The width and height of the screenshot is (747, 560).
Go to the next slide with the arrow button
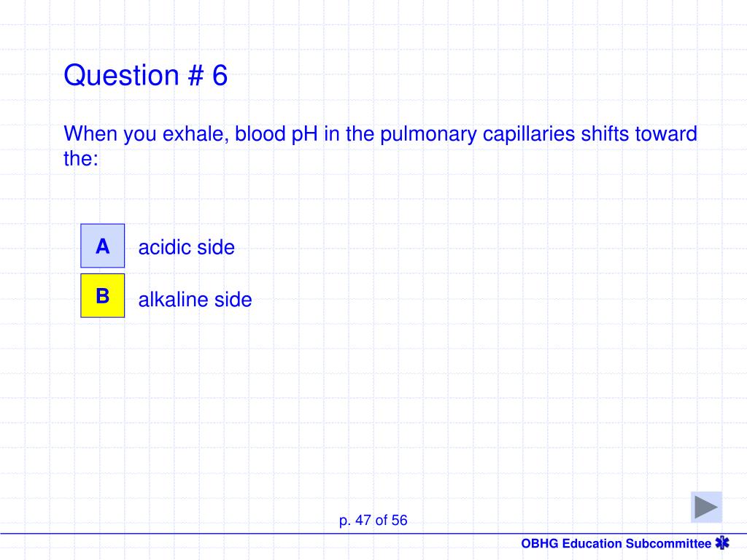(x=706, y=507)
